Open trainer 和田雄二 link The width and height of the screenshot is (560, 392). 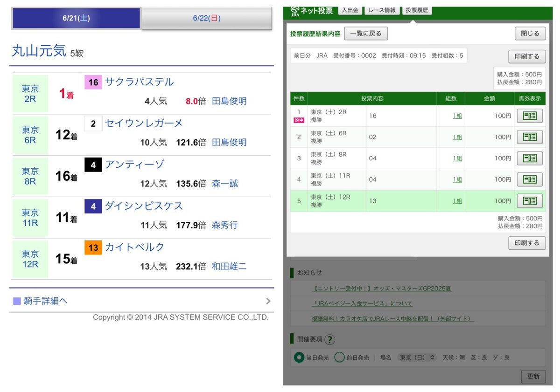point(229,267)
